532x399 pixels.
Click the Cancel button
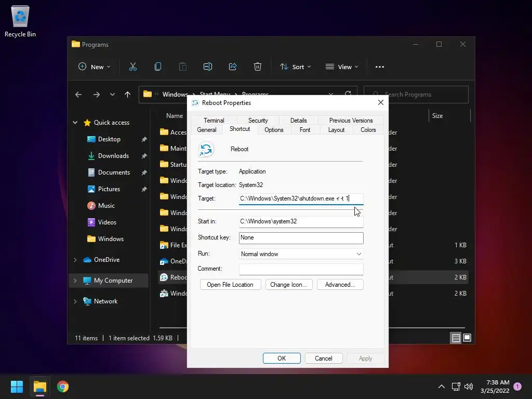tap(324, 358)
